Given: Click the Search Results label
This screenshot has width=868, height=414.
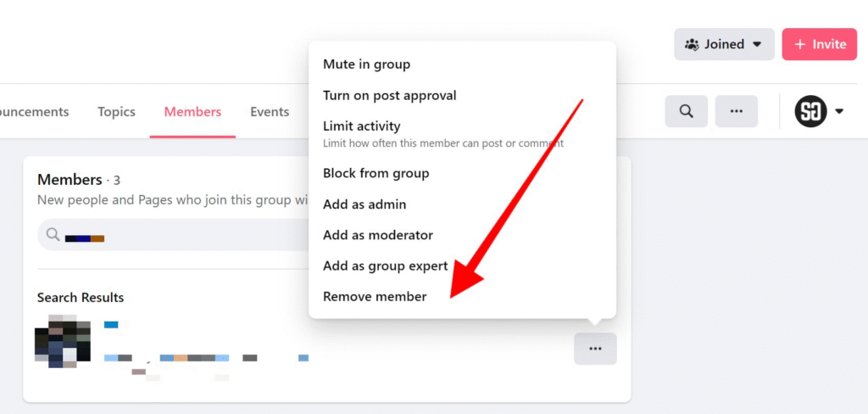Looking at the screenshot, I should (81, 298).
